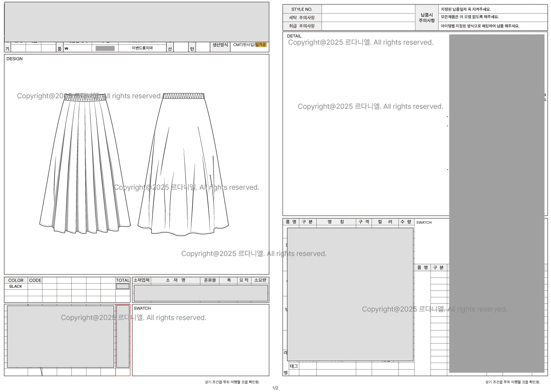The image size is (551, 392).
Task: Select the 이밴드롱치마 item name cell
Action: (142, 48)
